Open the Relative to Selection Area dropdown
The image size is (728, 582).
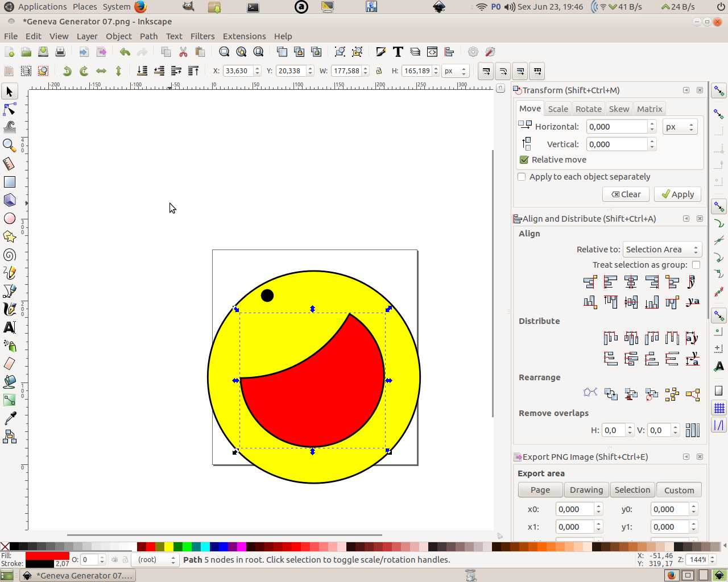click(663, 250)
